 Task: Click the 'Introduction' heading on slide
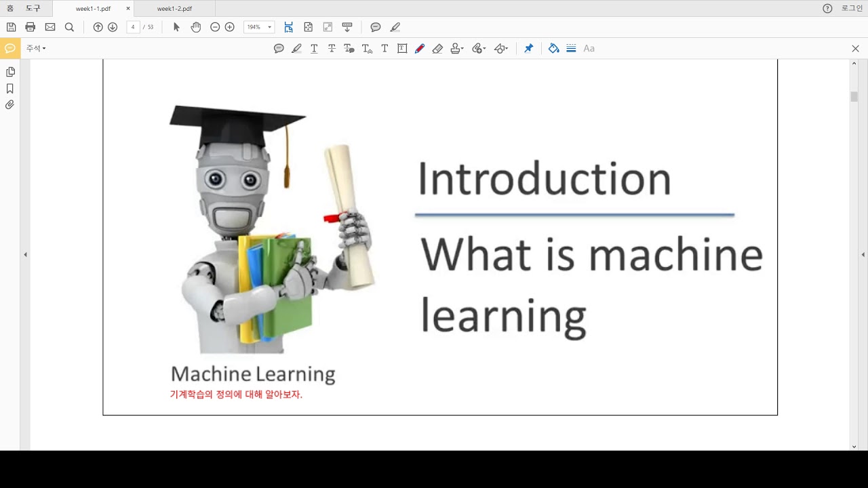coord(544,179)
